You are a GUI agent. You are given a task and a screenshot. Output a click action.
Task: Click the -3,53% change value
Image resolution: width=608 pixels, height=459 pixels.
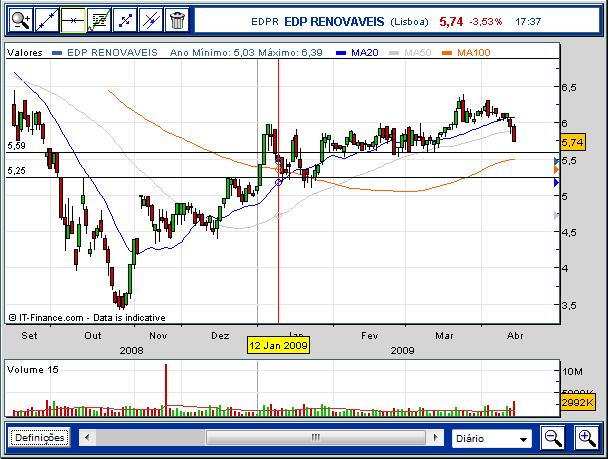(485, 22)
